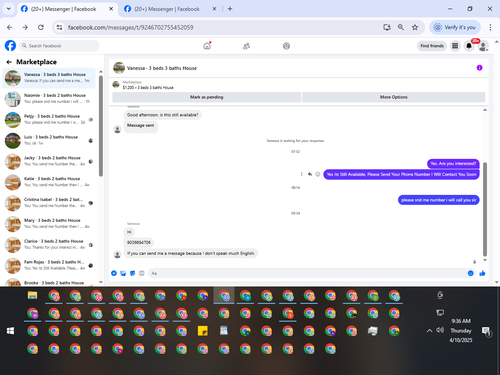
Task: Click the conversation list scrollbar
Action: click(101, 126)
